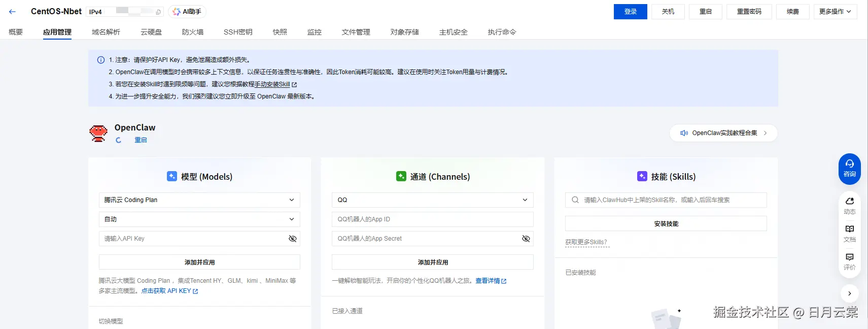The width and height of the screenshot is (868, 329).
Task: Click external link icon beside 查看详情
Action: point(504,281)
